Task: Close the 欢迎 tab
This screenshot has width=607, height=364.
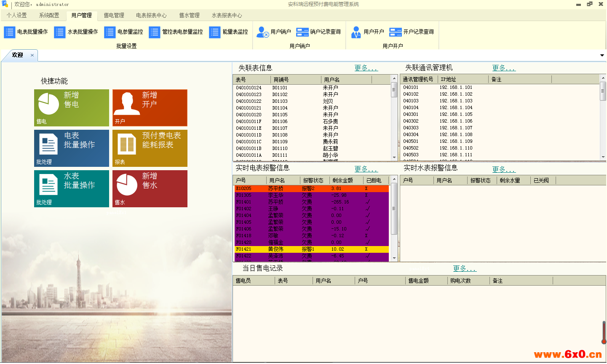Action: [32, 55]
